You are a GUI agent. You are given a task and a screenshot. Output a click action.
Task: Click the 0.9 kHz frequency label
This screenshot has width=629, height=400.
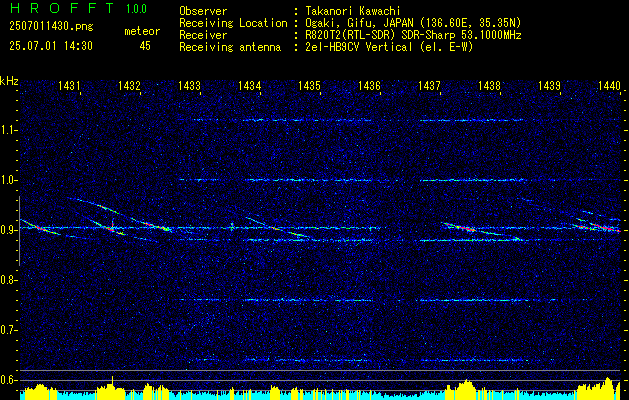(x=8, y=230)
